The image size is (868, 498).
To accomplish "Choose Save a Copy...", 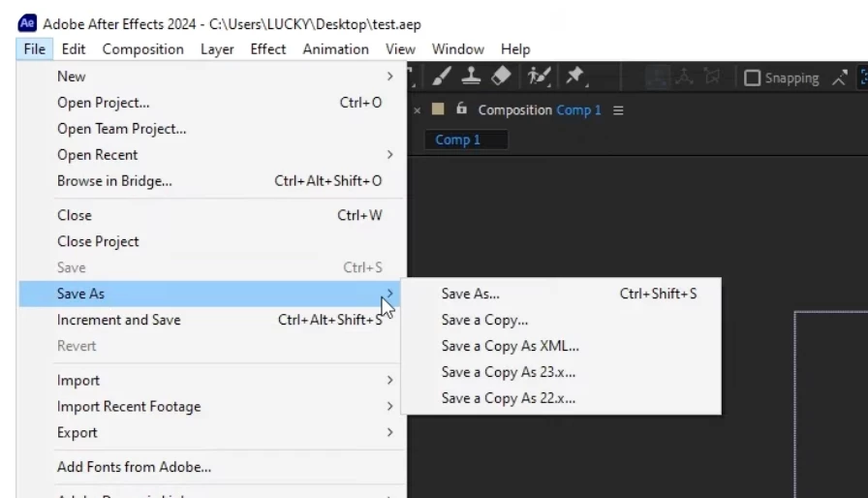I will coord(561,320).
